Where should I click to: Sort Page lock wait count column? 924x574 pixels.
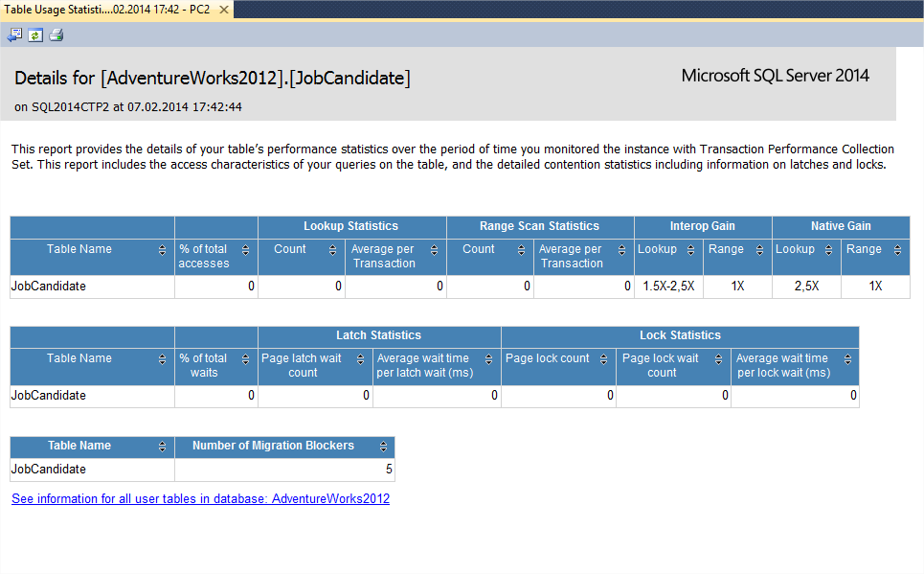[x=718, y=359]
